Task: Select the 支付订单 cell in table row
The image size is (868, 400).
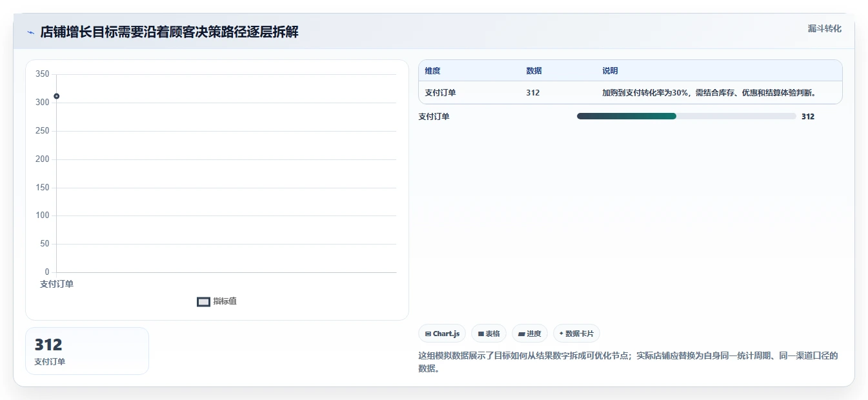Action: [440, 93]
